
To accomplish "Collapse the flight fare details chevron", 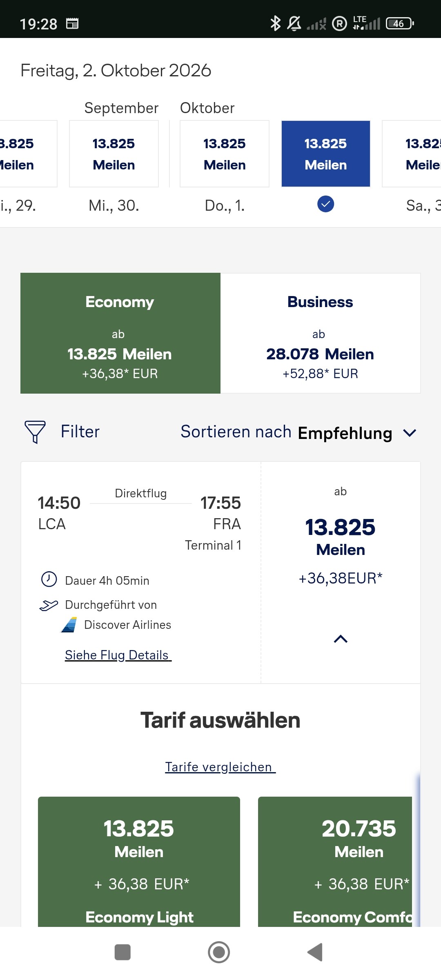I will click(x=341, y=639).
